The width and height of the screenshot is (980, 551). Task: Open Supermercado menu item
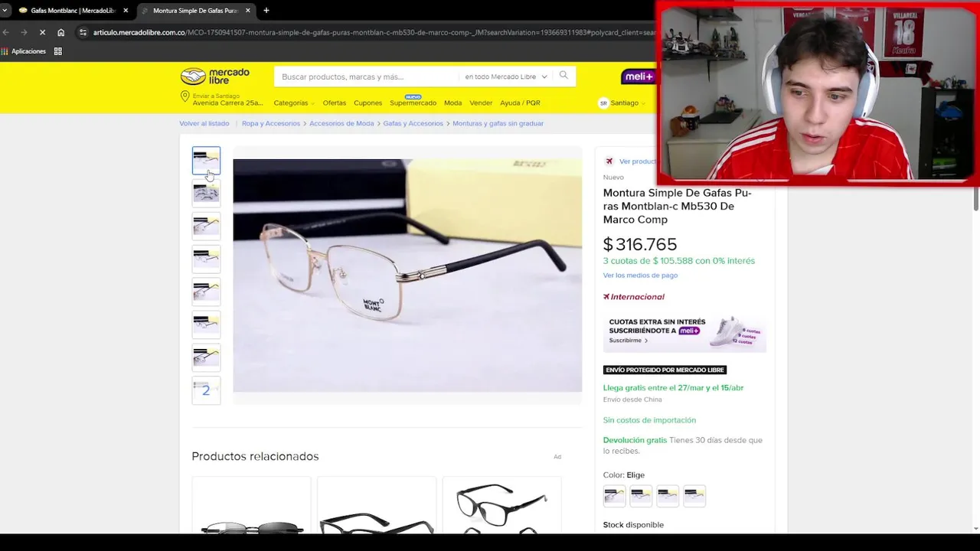coord(413,103)
